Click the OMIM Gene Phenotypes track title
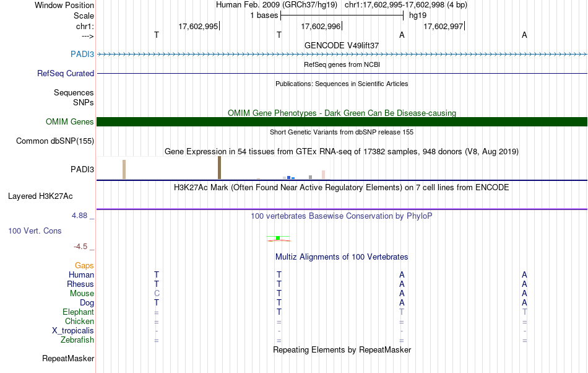 coord(342,113)
